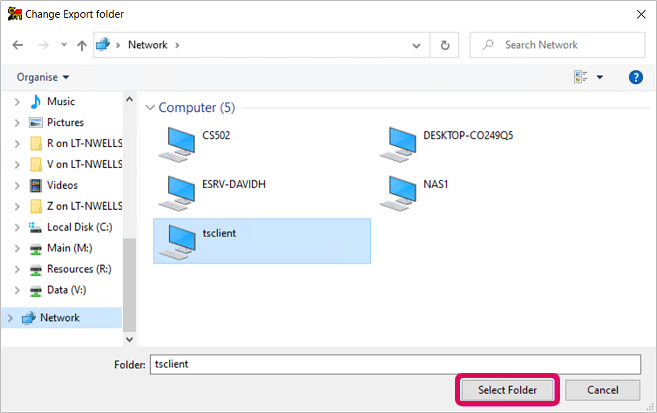Click the Select Folder button
The height and width of the screenshot is (413, 657).
point(507,390)
